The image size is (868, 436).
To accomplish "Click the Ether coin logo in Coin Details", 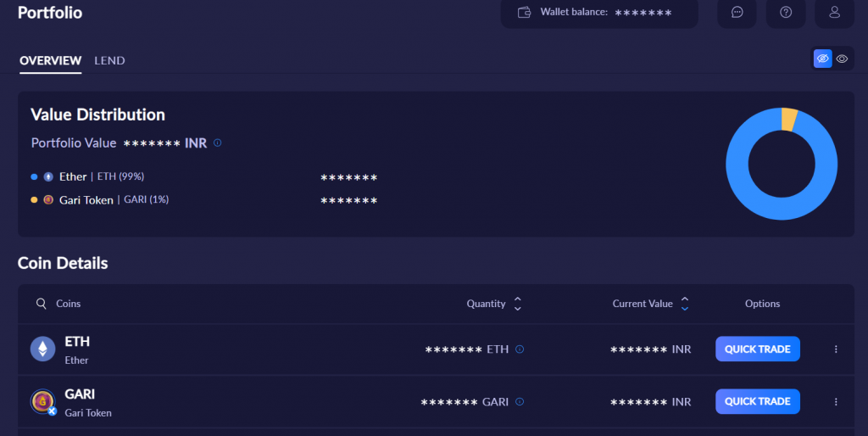I will tap(42, 349).
